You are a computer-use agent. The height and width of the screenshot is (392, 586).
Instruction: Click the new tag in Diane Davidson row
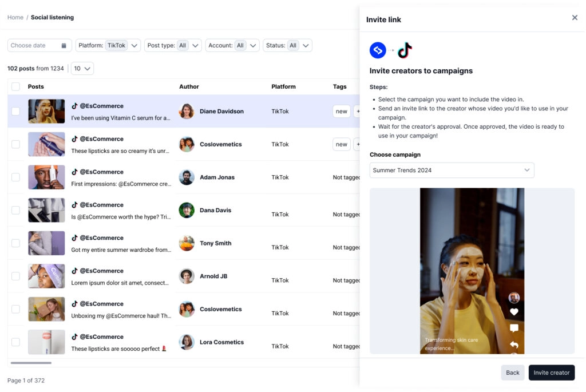tap(341, 112)
